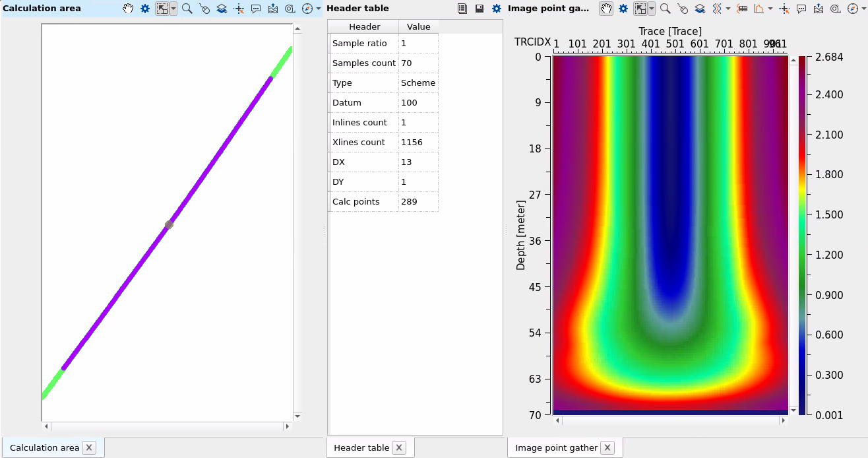Viewport: 868px width, 458px height.
Task: Click the trace header table icon
Action: 742,9
